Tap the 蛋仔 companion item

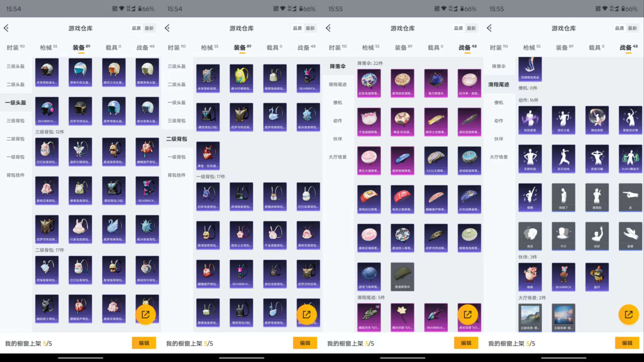[x=597, y=277]
